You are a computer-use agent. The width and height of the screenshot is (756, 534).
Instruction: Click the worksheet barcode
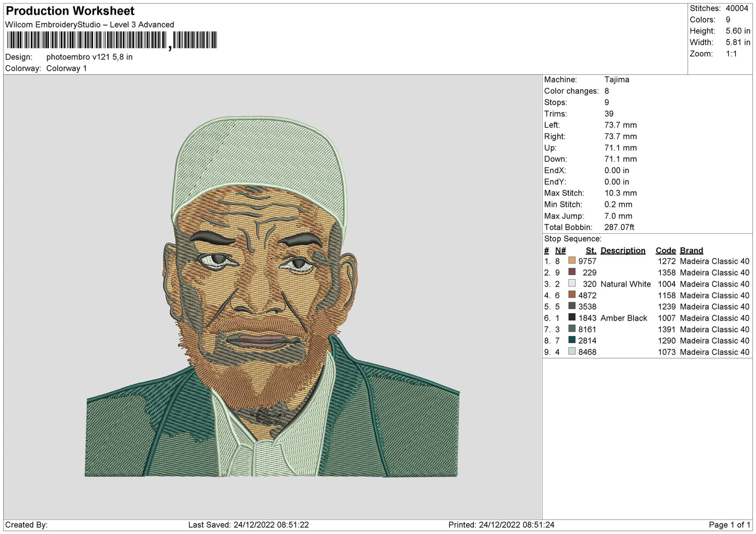[112, 40]
